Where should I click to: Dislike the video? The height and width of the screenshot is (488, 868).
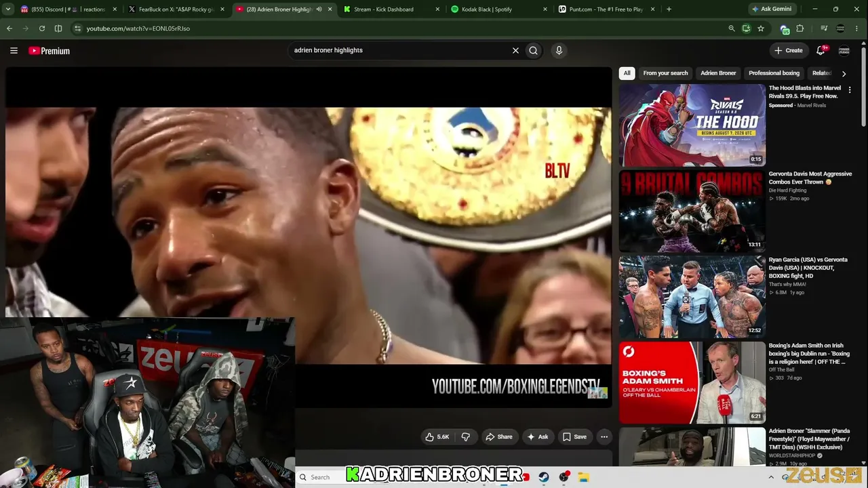coord(466,437)
